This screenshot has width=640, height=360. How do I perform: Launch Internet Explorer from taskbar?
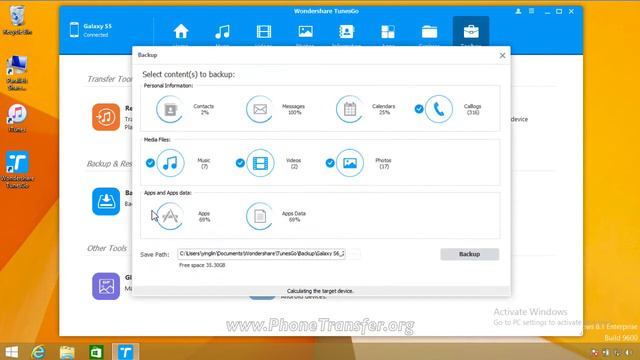(38, 352)
